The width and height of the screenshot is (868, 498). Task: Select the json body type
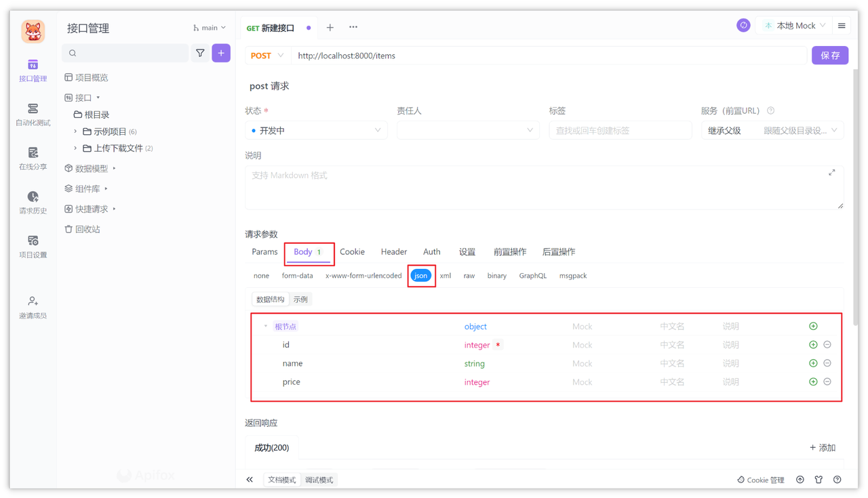tap(421, 276)
